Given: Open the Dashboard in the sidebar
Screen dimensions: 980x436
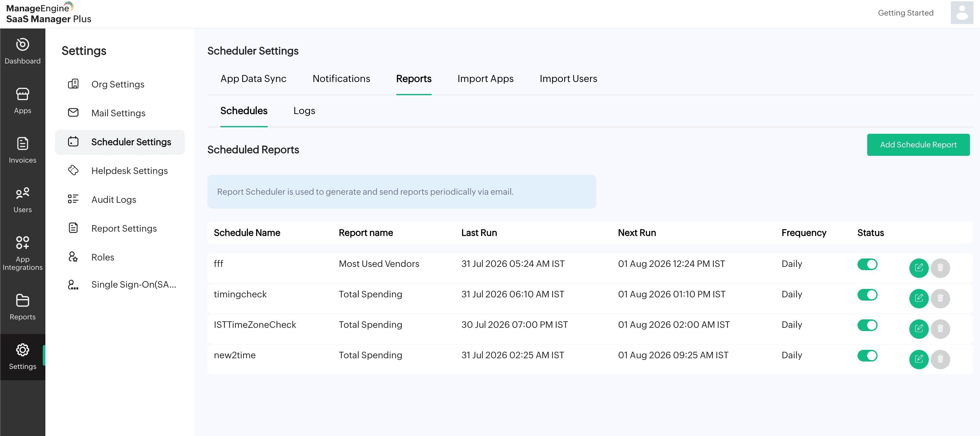Looking at the screenshot, I should [22, 51].
